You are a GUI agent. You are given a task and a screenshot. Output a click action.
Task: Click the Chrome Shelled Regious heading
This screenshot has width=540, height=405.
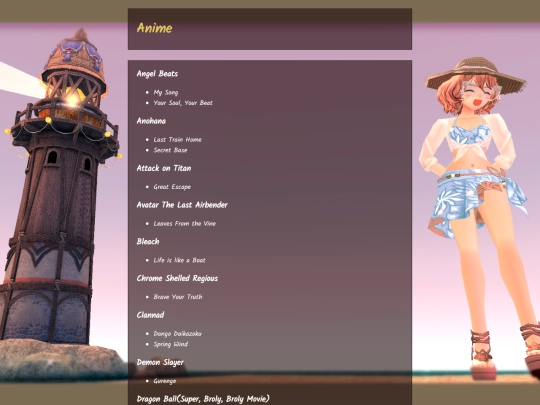[177, 278]
